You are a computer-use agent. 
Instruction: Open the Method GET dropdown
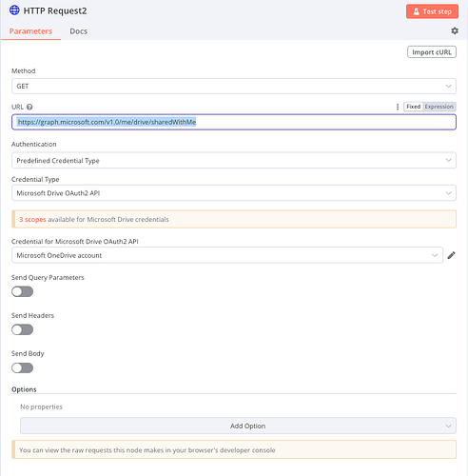click(x=234, y=86)
